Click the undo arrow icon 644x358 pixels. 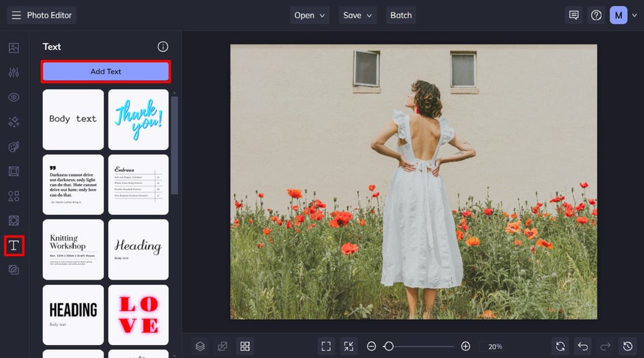(582, 346)
